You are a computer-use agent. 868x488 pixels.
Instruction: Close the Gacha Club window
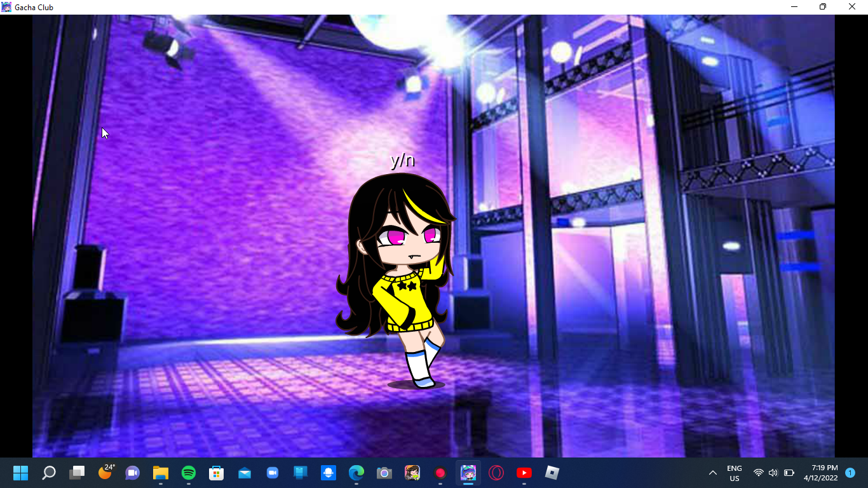852,7
